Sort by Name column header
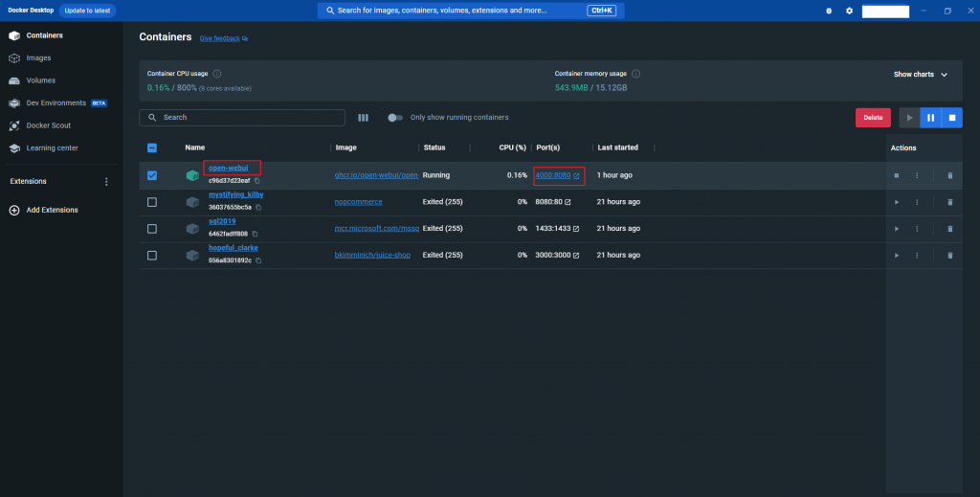Screen dimensions: 980x497 click(x=195, y=148)
